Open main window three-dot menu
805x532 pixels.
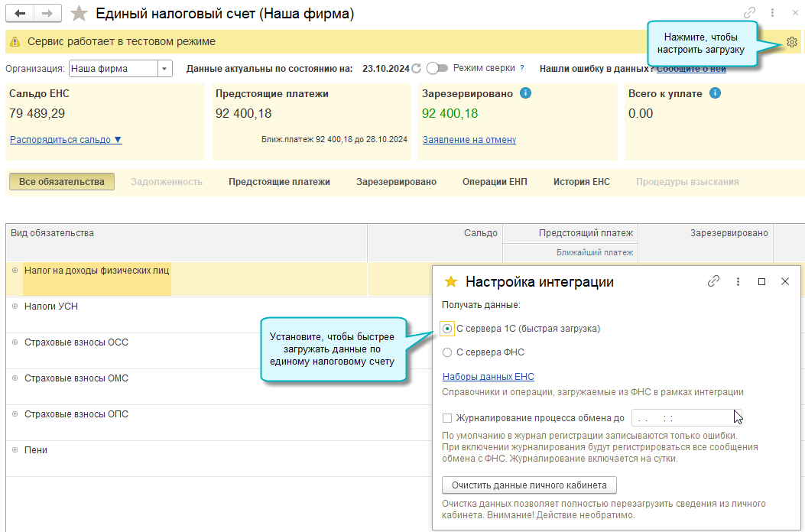pos(772,13)
